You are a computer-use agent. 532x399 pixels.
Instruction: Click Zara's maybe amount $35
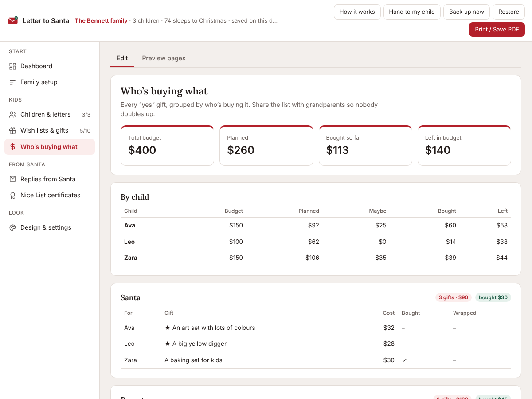coord(380,258)
